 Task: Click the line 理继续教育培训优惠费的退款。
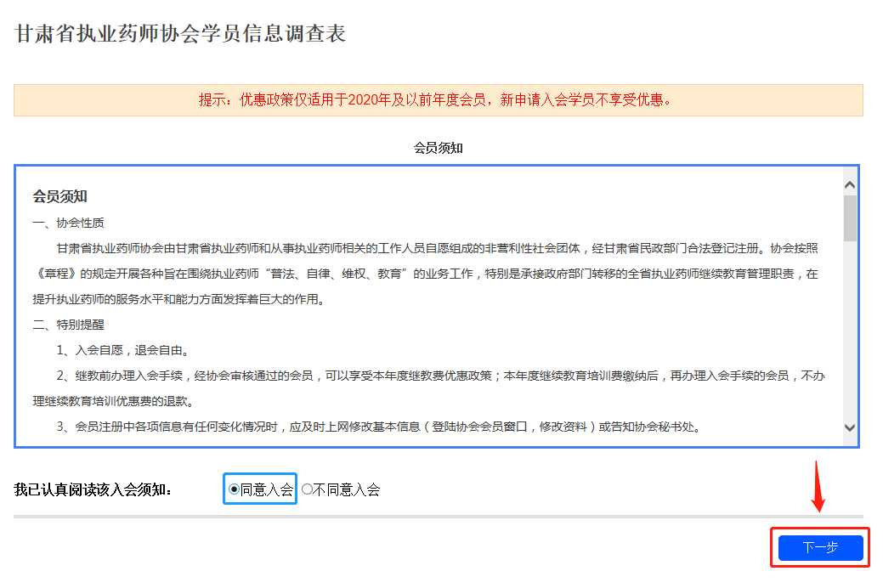115,402
